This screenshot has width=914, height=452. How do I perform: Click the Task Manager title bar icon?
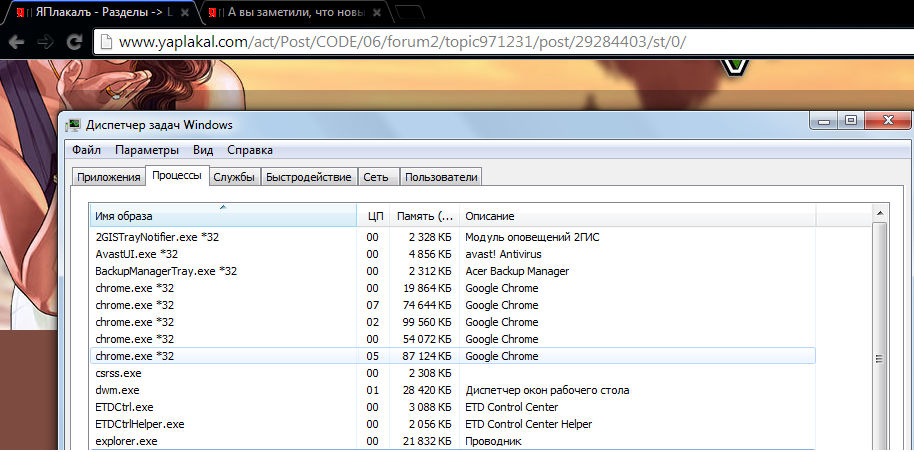(x=73, y=125)
